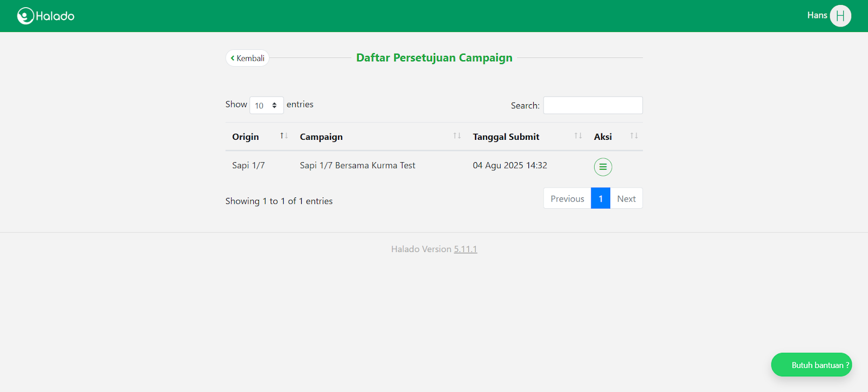Focus the Search input field
Viewport: 868px width, 392px height.
click(x=592, y=105)
